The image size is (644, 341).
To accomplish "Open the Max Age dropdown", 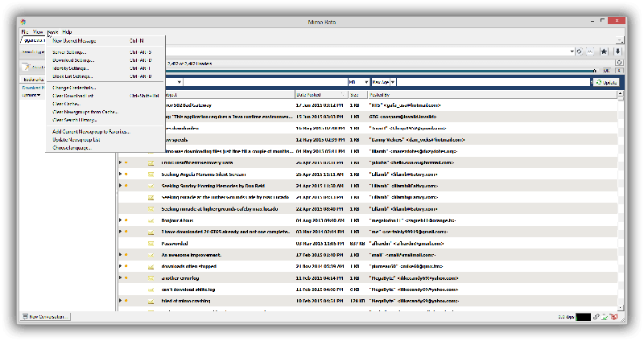I will pyautogui.click(x=393, y=83).
